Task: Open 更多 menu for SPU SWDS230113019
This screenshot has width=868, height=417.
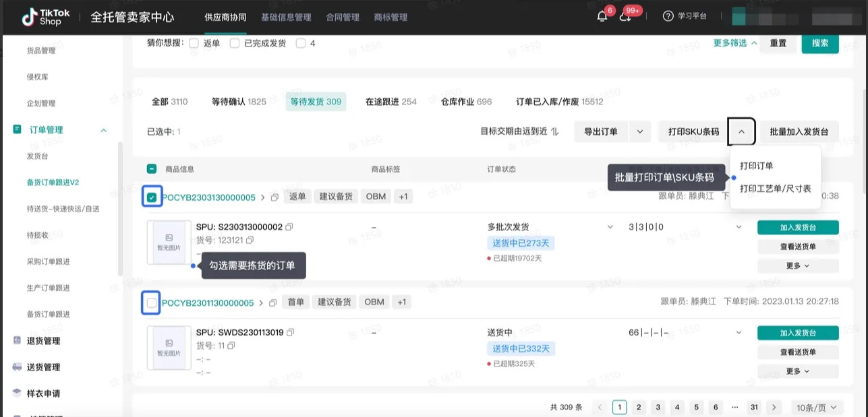Action: pos(798,371)
